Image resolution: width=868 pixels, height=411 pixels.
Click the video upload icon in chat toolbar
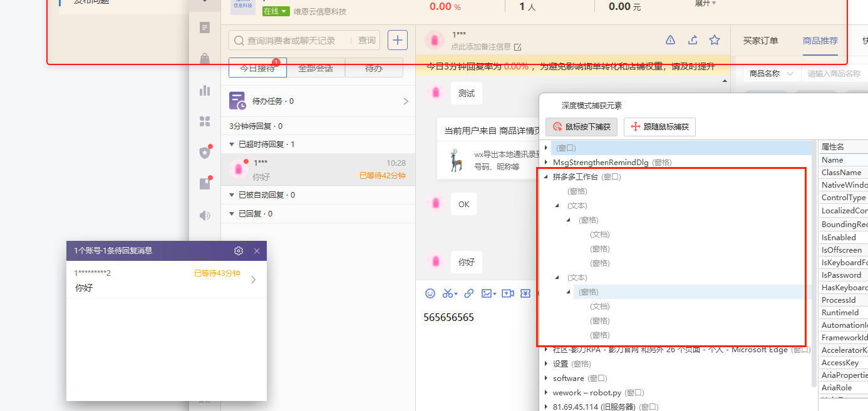(507, 293)
